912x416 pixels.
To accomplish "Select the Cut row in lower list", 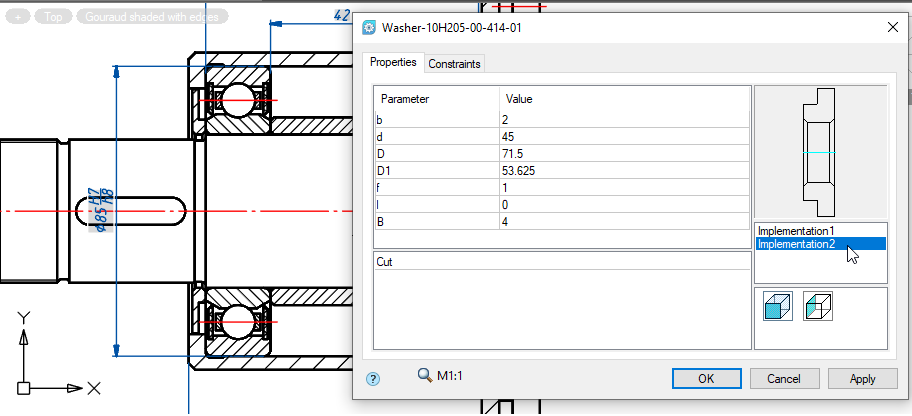I will pos(562,262).
